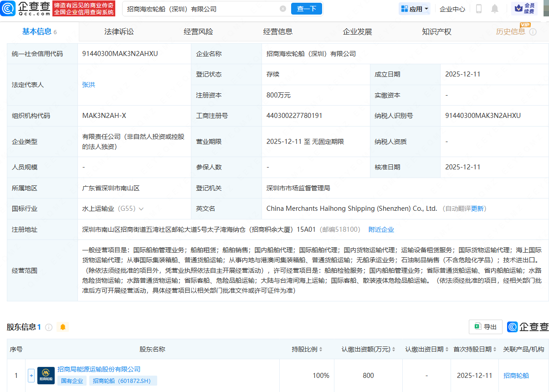
Task: Click the 查一下 search button
Action: pyautogui.click(x=306, y=9)
